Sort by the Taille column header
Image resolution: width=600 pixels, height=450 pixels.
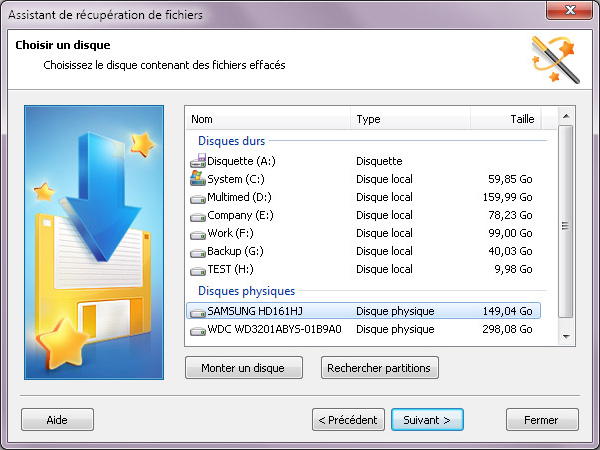506,119
